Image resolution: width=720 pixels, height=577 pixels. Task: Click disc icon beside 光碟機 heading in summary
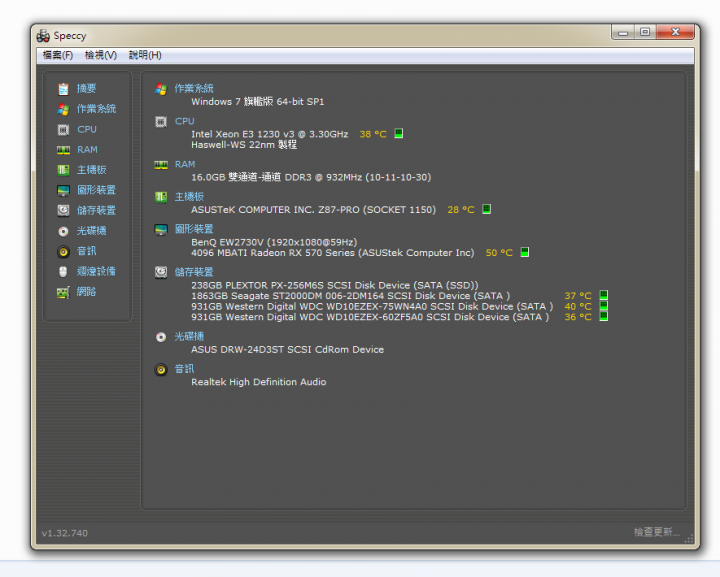(161, 337)
